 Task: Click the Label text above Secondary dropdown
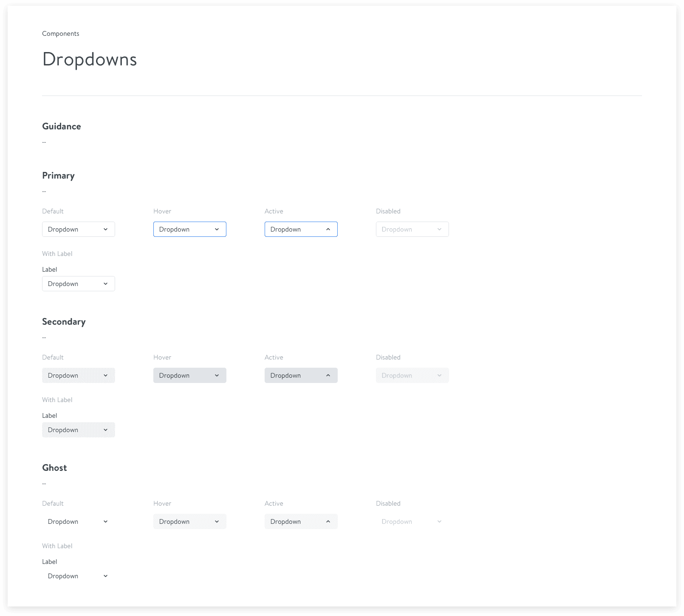[50, 415]
